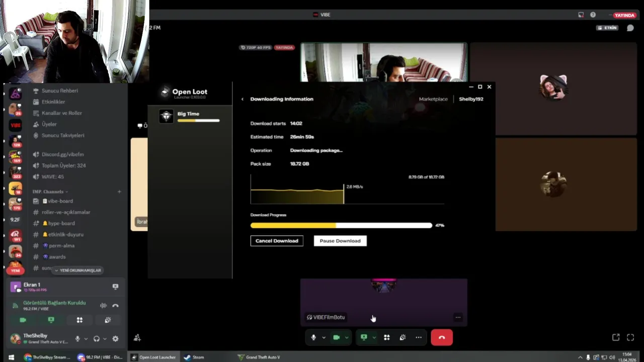644x362 pixels.
Task: Open microphone options chevron in call bar
Action: (324, 337)
